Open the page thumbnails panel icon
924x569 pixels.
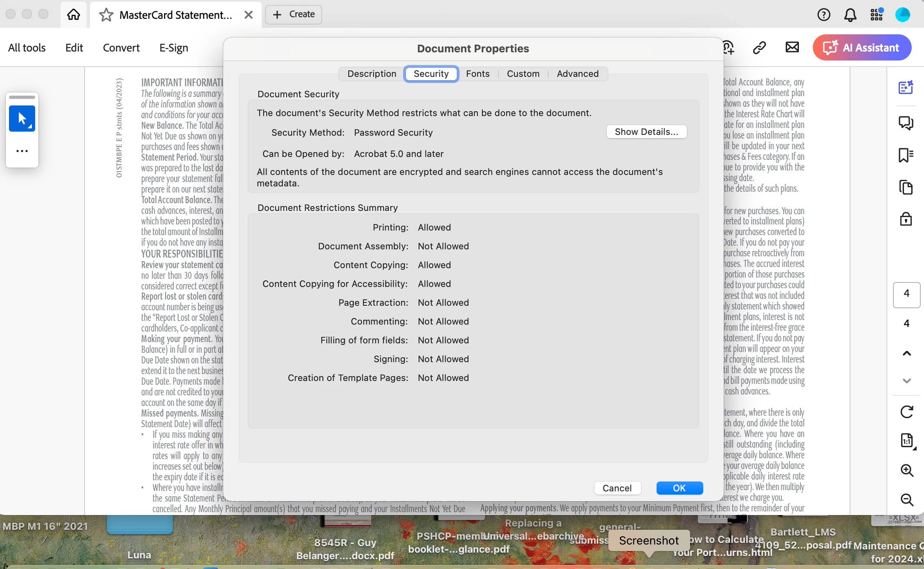[906, 187]
